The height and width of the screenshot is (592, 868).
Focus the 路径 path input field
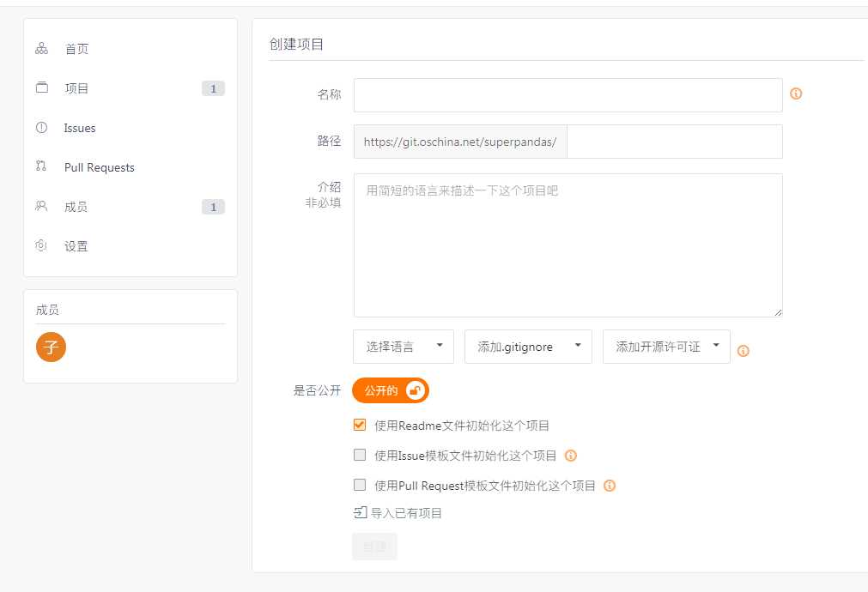[x=675, y=142]
